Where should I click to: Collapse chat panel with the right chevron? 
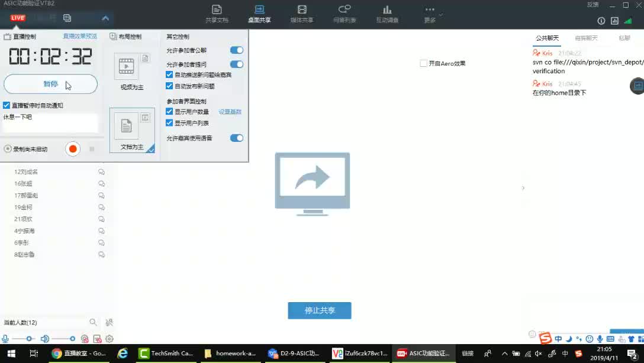(523, 188)
